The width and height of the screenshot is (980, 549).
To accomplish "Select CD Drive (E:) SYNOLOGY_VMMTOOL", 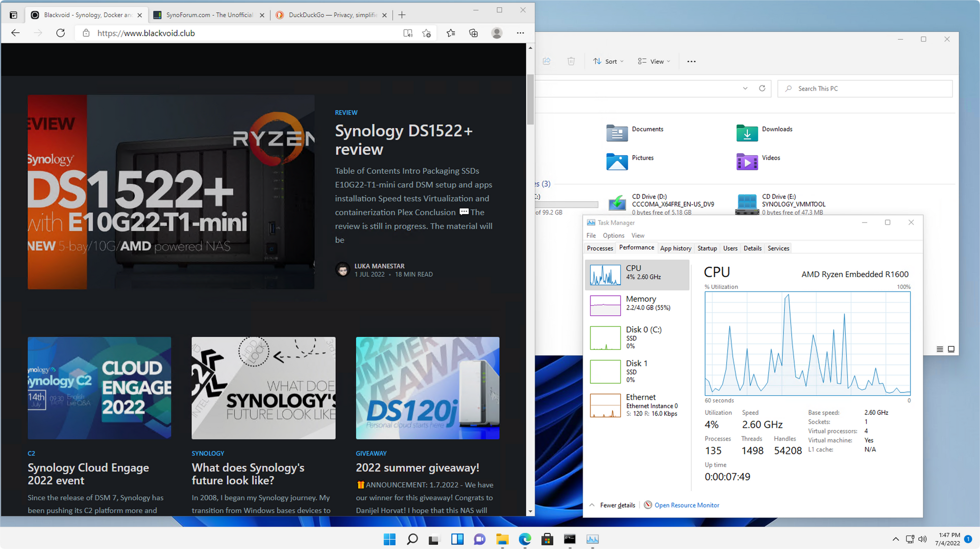I will 781,204.
